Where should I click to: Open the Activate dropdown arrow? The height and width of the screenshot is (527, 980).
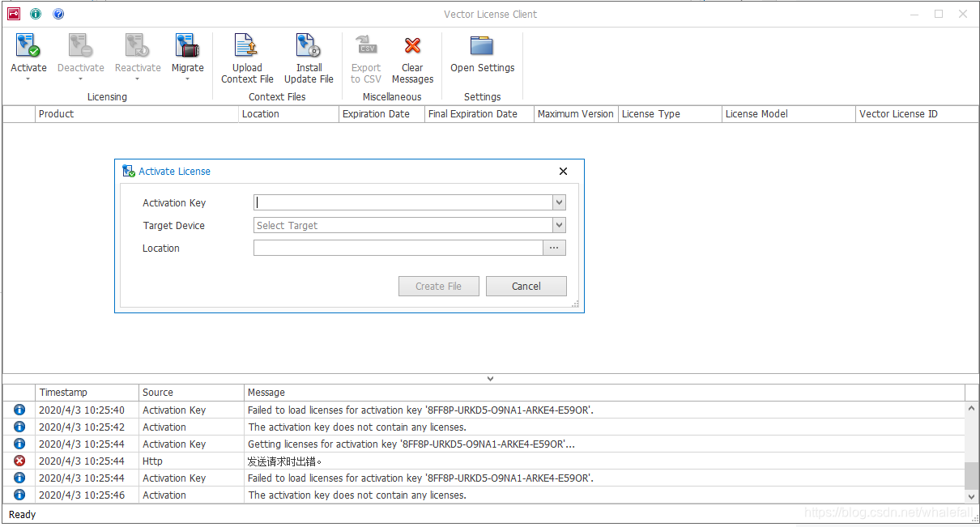click(x=28, y=79)
